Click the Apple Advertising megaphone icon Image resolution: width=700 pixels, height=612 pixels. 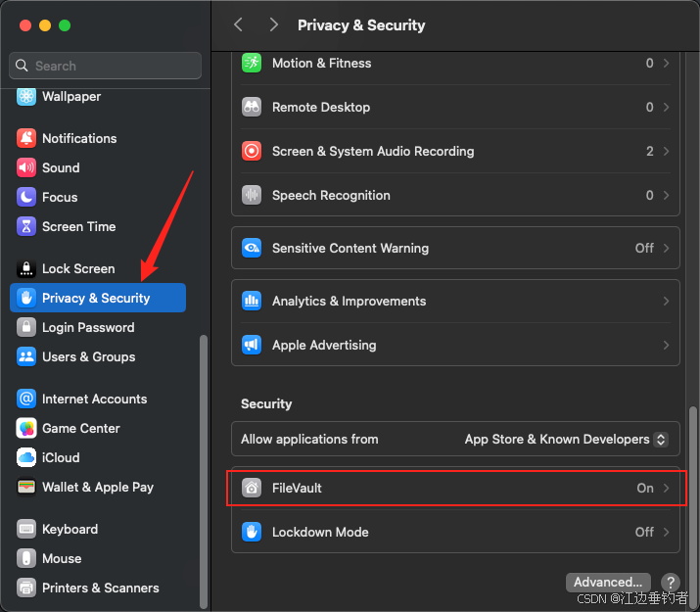click(252, 345)
